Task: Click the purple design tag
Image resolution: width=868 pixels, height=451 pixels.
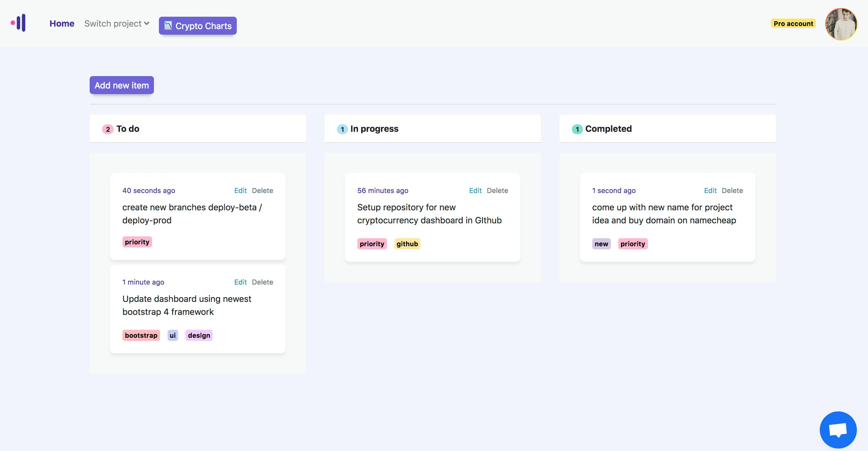Action: (x=199, y=335)
